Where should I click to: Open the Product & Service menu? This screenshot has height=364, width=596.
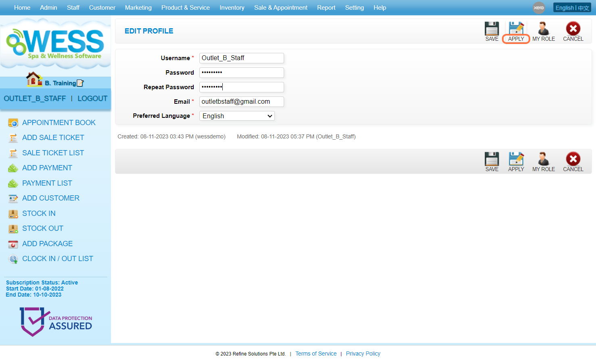pos(185,8)
